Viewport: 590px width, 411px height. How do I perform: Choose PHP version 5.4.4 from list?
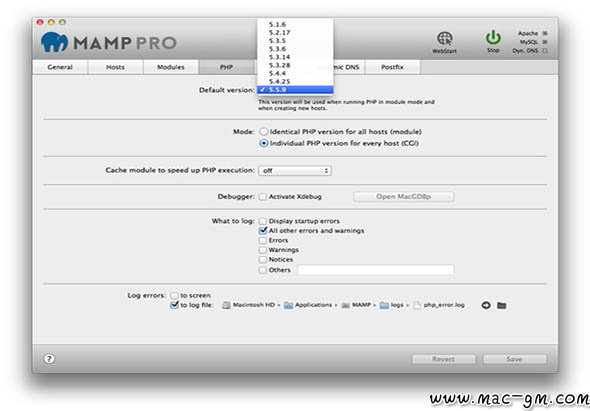(x=295, y=73)
